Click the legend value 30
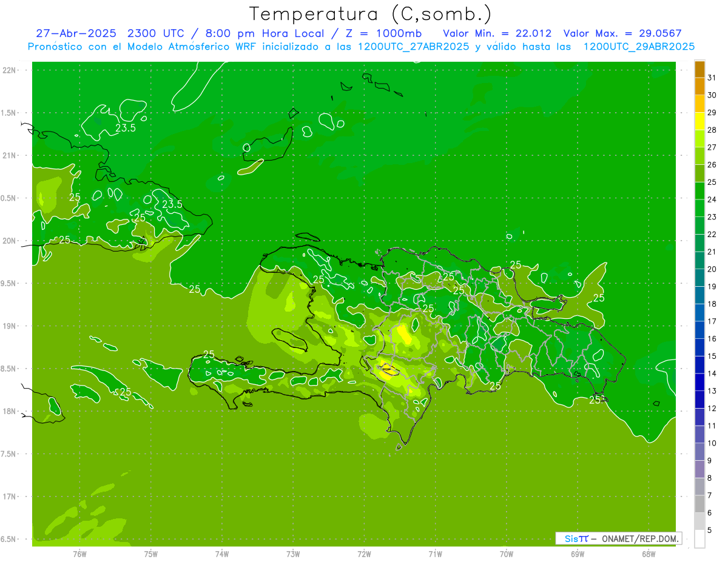Image resolution: width=728 pixels, height=562 pixels. 712,95
